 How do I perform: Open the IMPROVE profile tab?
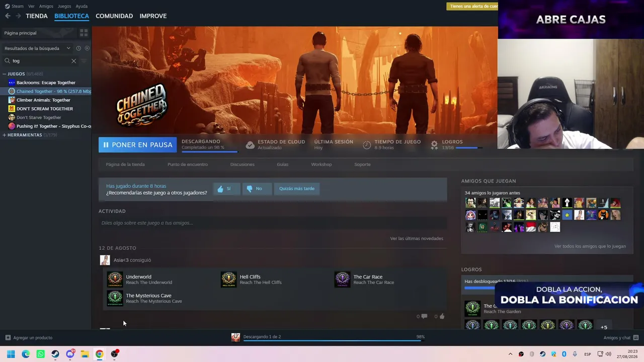[153, 16]
